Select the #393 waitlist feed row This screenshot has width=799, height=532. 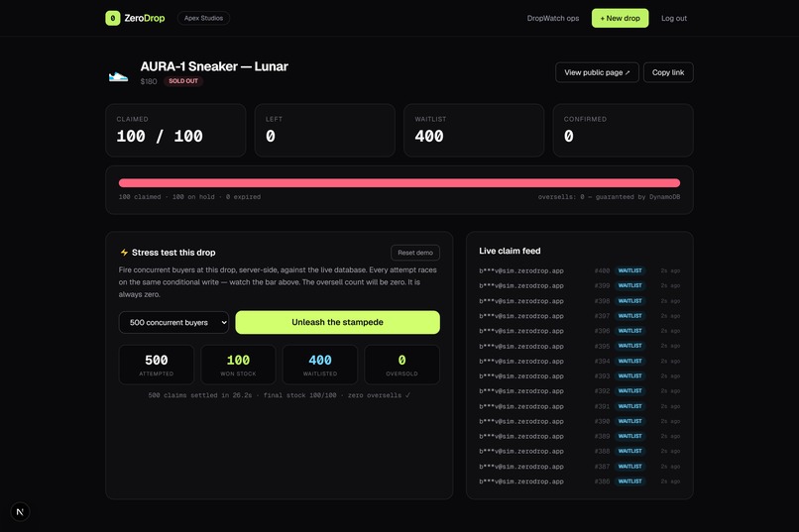579,375
